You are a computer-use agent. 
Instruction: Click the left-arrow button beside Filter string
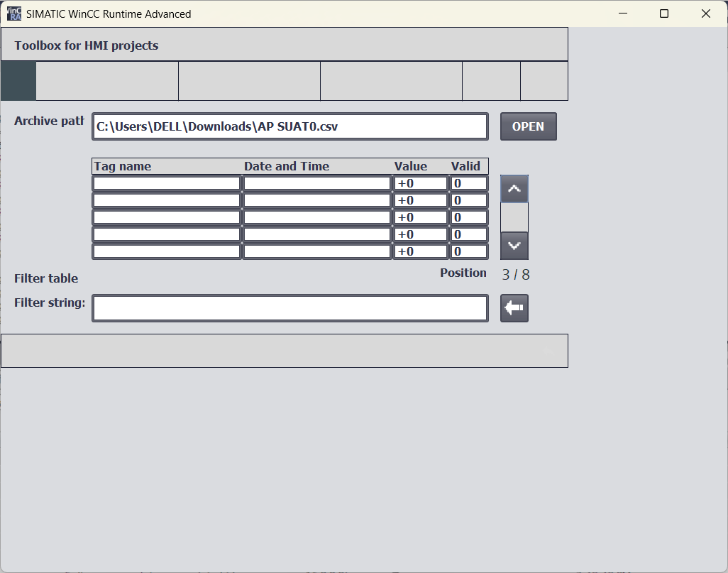[514, 308]
